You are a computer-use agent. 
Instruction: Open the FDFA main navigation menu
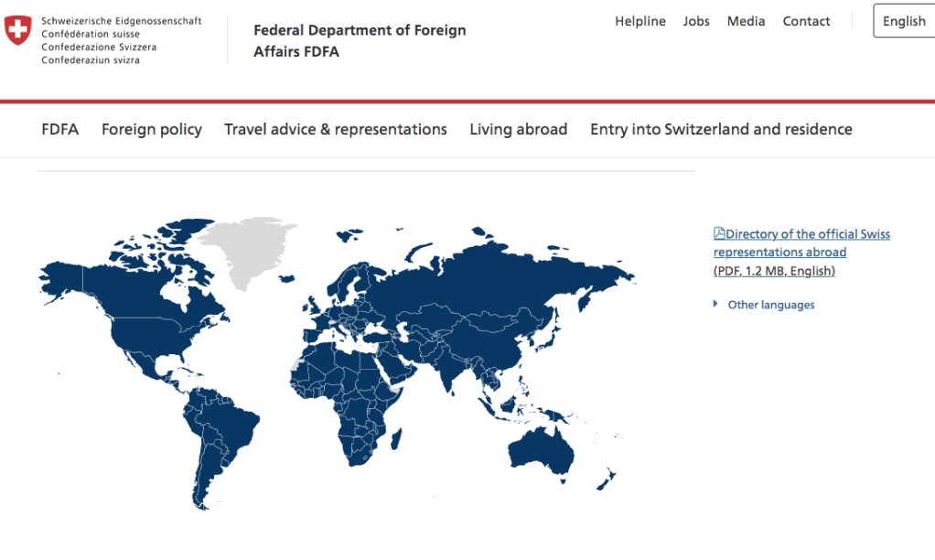coord(60,129)
